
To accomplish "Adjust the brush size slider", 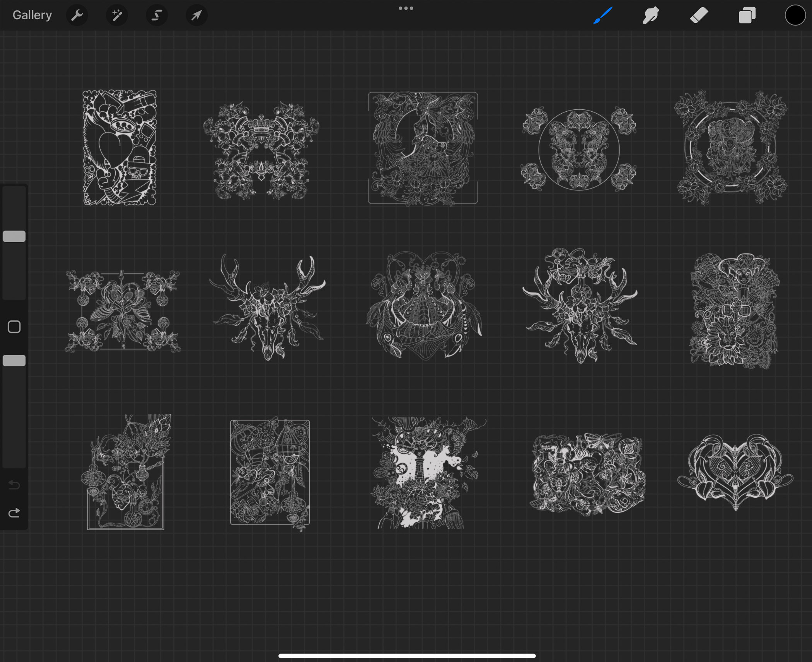I will point(14,236).
